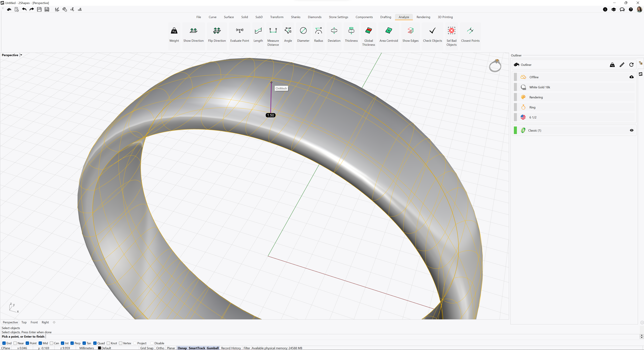This screenshot has width=644, height=350.
Task: Choose the Global Thickness tool
Action: click(x=368, y=37)
